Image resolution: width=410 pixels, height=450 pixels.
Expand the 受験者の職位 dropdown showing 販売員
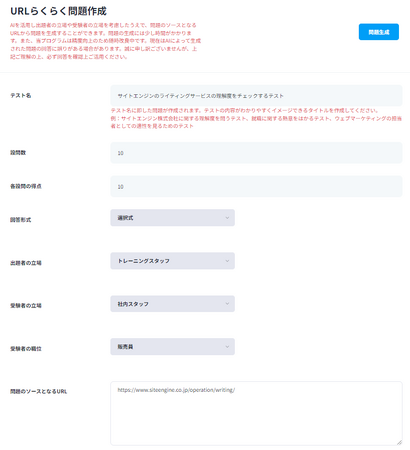coord(172,347)
